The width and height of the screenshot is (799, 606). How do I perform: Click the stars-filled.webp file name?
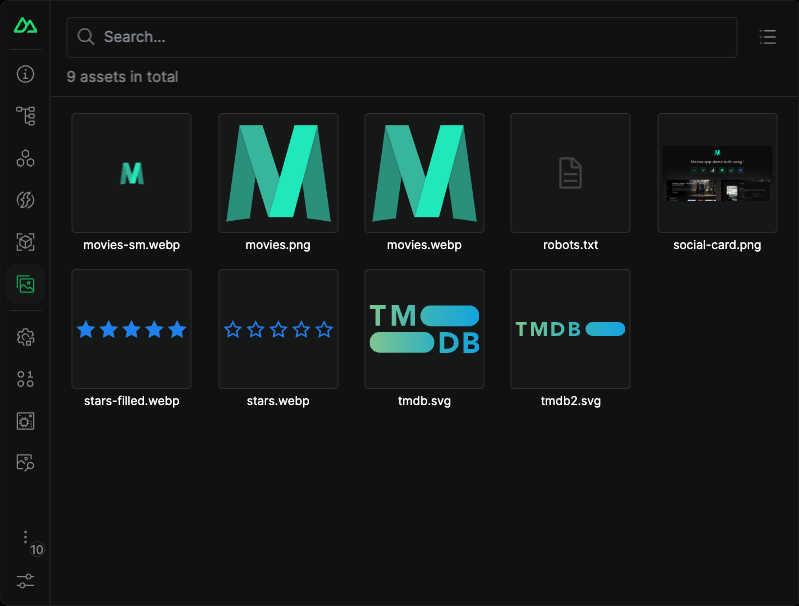tap(131, 401)
